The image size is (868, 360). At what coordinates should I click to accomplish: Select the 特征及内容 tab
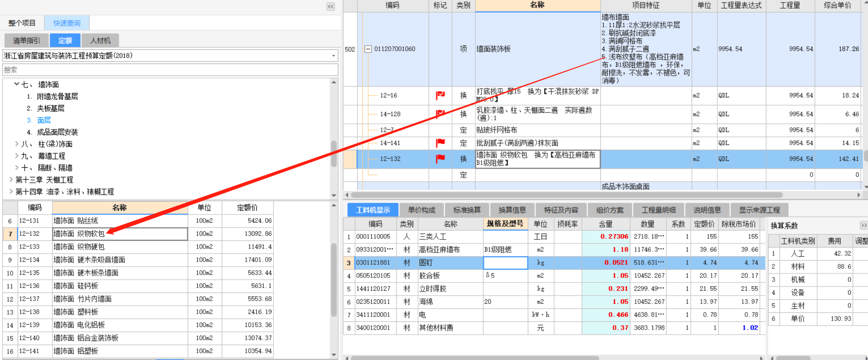coord(561,210)
